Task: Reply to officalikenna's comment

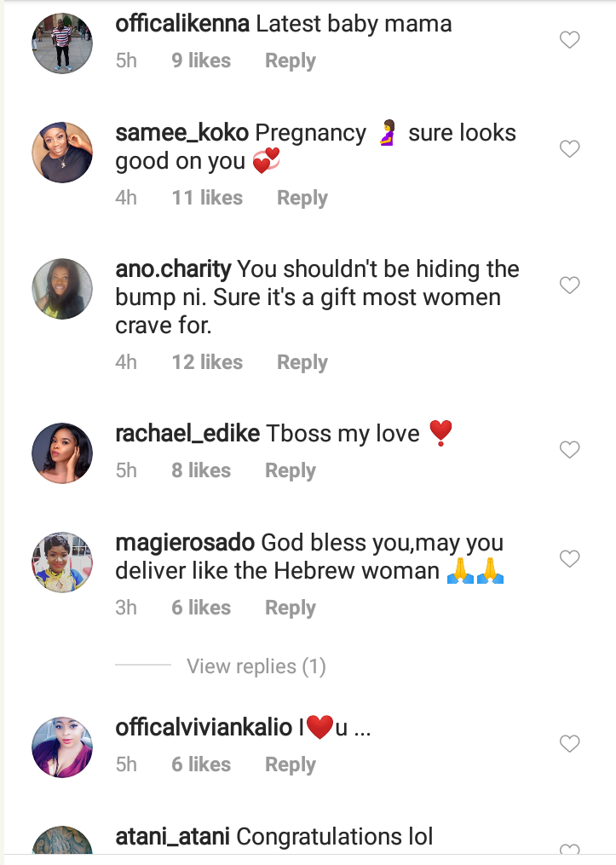Action: 290,61
